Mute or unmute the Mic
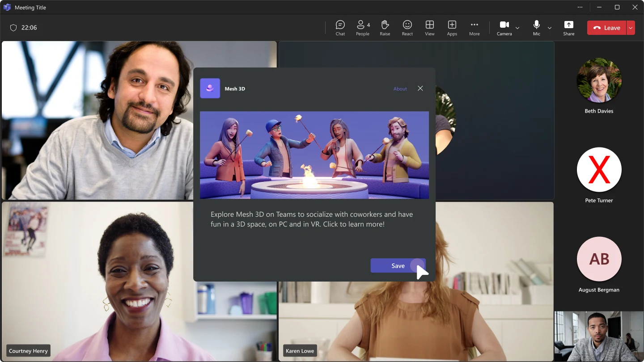Image resolution: width=644 pixels, height=362 pixels. (537, 28)
